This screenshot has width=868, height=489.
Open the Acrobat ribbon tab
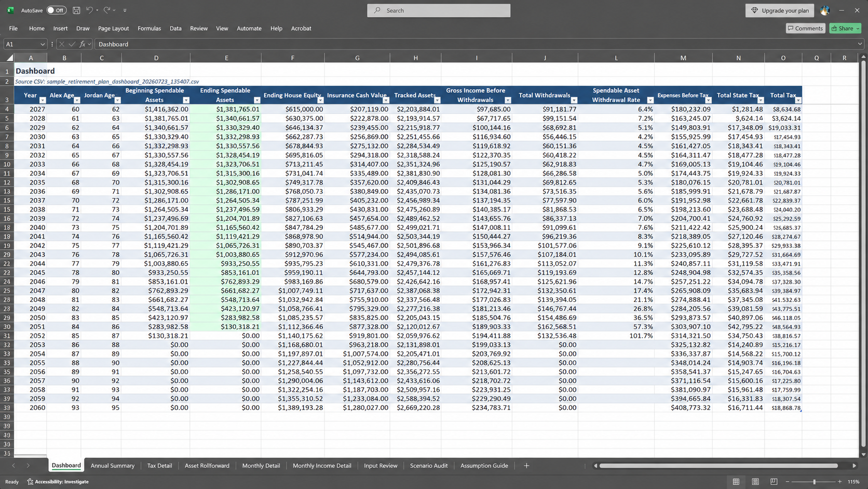[x=301, y=28]
